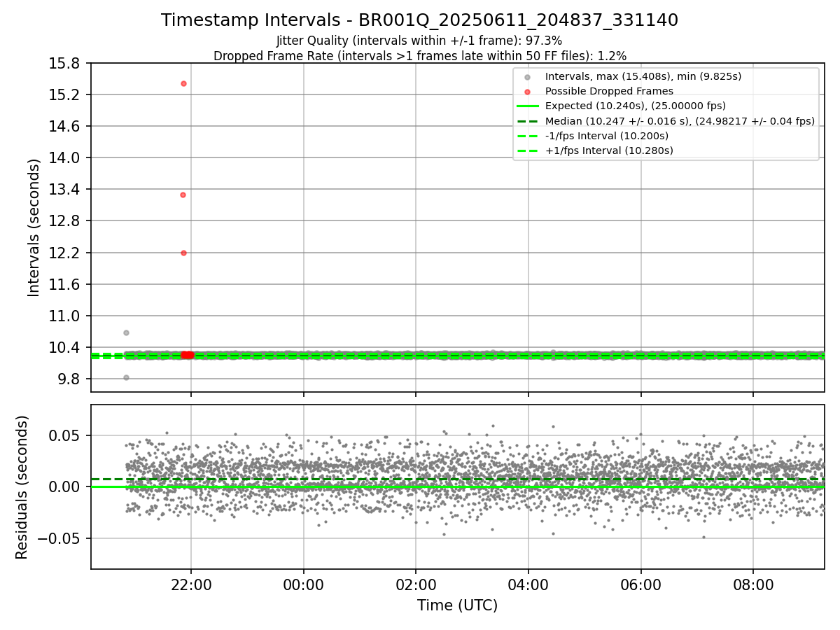This screenshot has height=630, width=840.
Task: Click legend entry "-1/fps Interval (10.200s)"
Action: [607, 136]
